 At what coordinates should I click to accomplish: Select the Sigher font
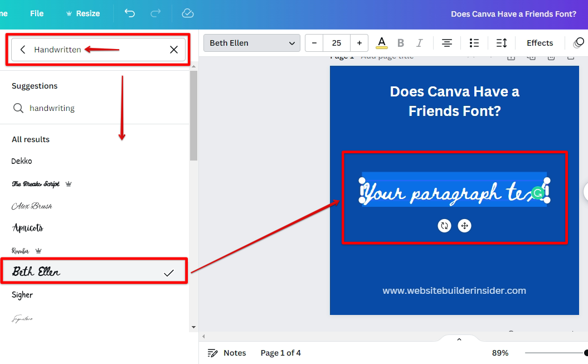(x=23, y=295)
